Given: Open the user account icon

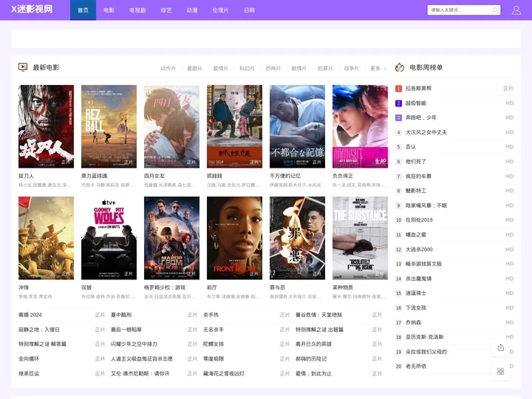Looking at the screenshot, I should coord(516,10).
